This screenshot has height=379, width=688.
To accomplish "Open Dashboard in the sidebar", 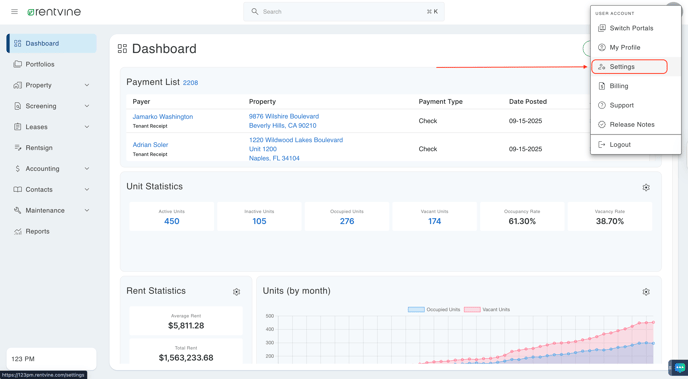I will coord(52,43).
